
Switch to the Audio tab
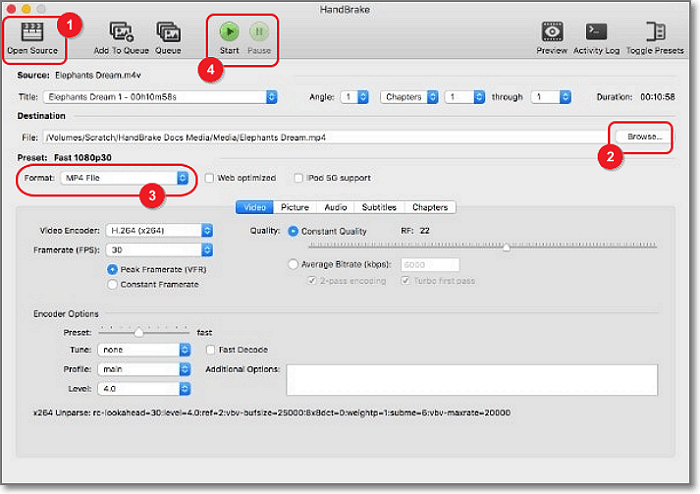click(x=336, y=207)
